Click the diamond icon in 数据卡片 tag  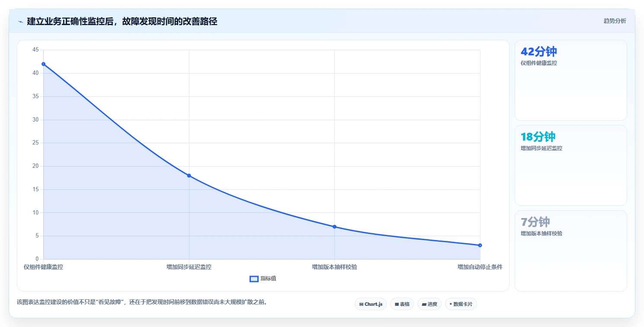coord(451,304)
